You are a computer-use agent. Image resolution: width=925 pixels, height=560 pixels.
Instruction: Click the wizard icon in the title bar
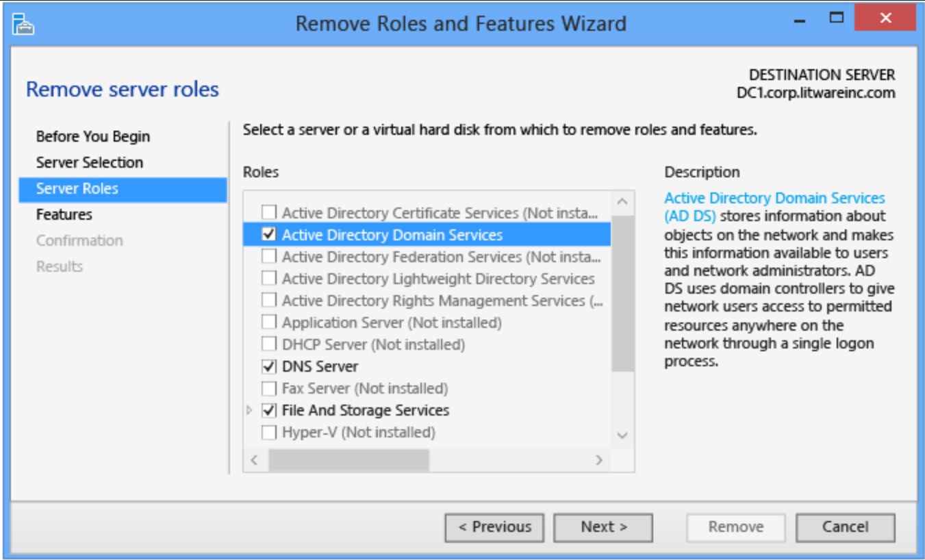pos(23,22)
